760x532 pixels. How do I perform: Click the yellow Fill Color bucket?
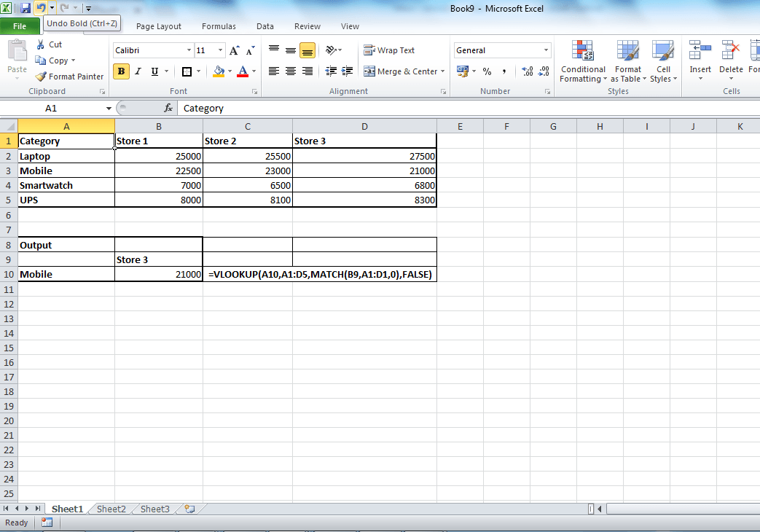click(219, 71)
